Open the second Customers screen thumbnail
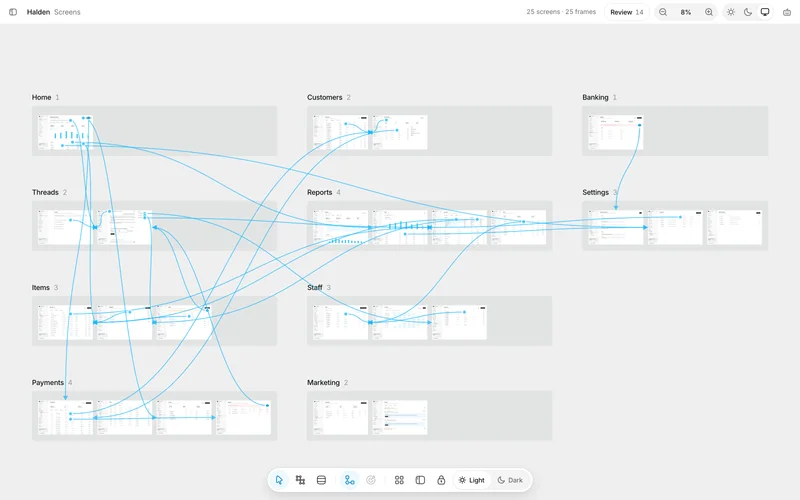Viewport: 800px width, 500px height. click(400, 132)
